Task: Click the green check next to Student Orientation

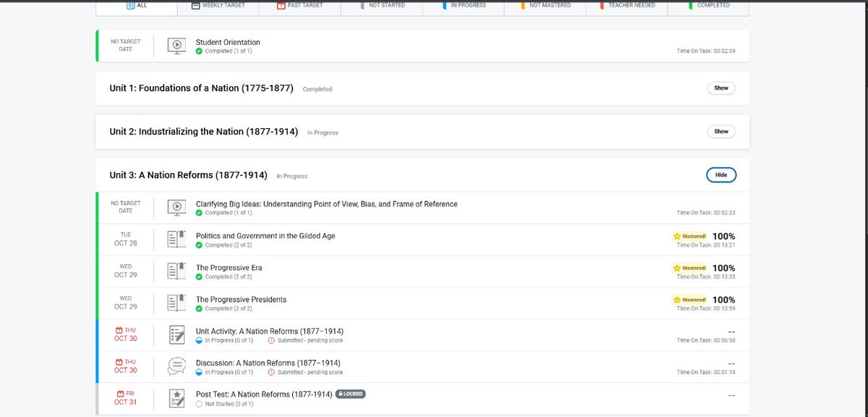Action: click(200, 51)
